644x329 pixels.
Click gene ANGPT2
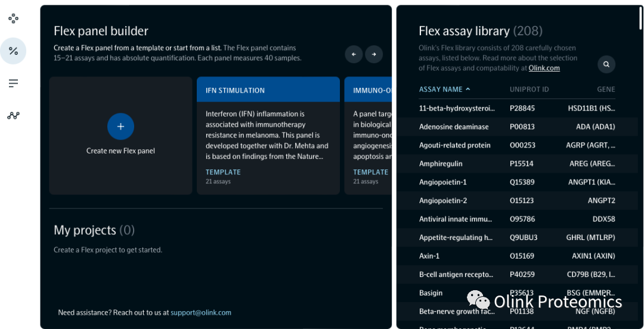tap(601, 201)
